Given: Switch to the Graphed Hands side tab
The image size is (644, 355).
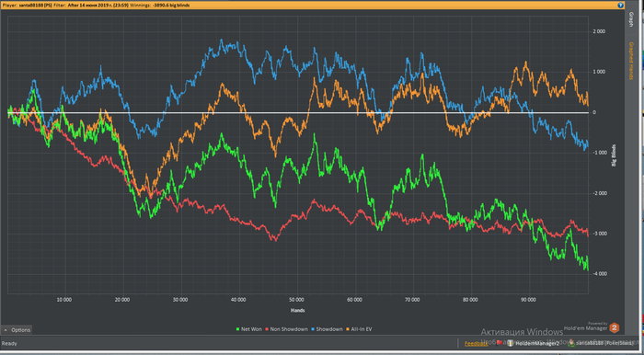Looking at the screenshot, I should pyautogui.click(x=631, y=60).
